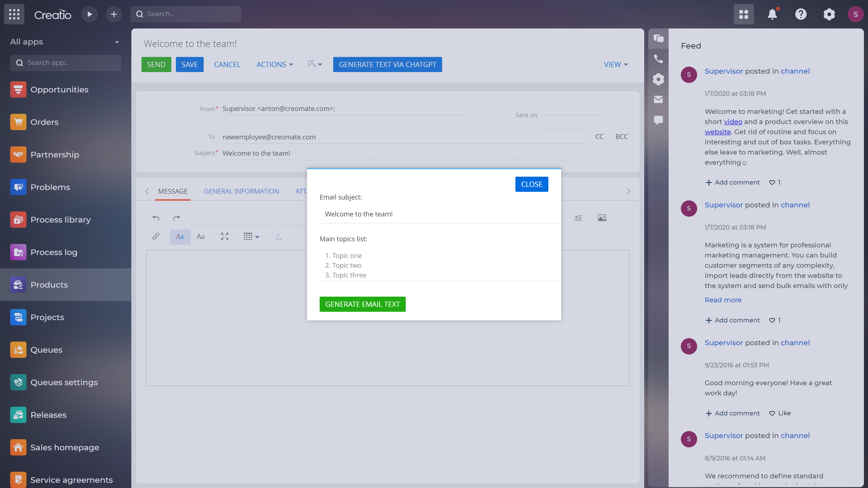Viewport: 868px width, 488px height.
Task: Click the BCC option
Action: (622, 137)
